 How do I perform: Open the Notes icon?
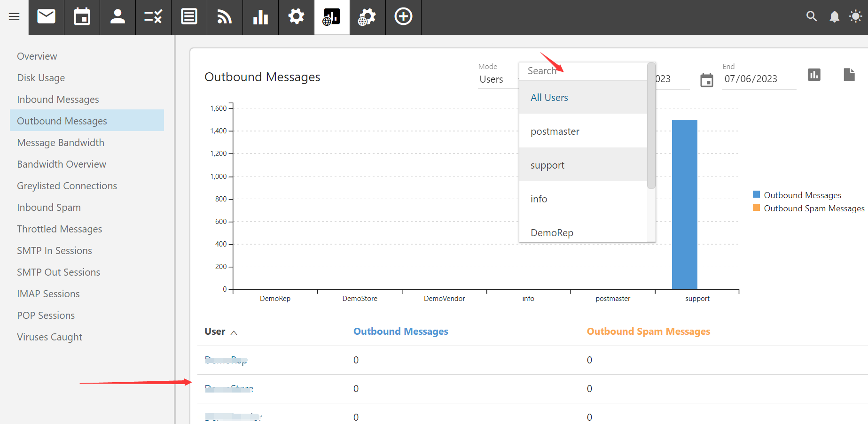[189, 17]
